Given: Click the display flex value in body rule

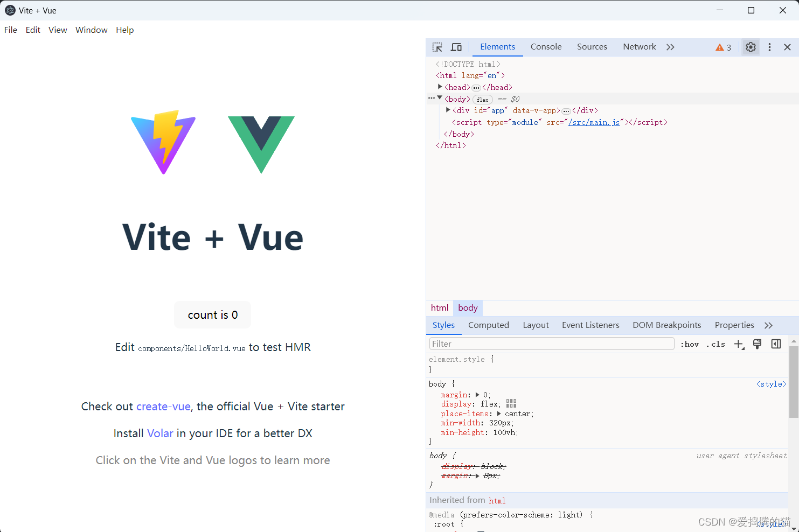Looking at the screenshot, I should coord(489,404).
